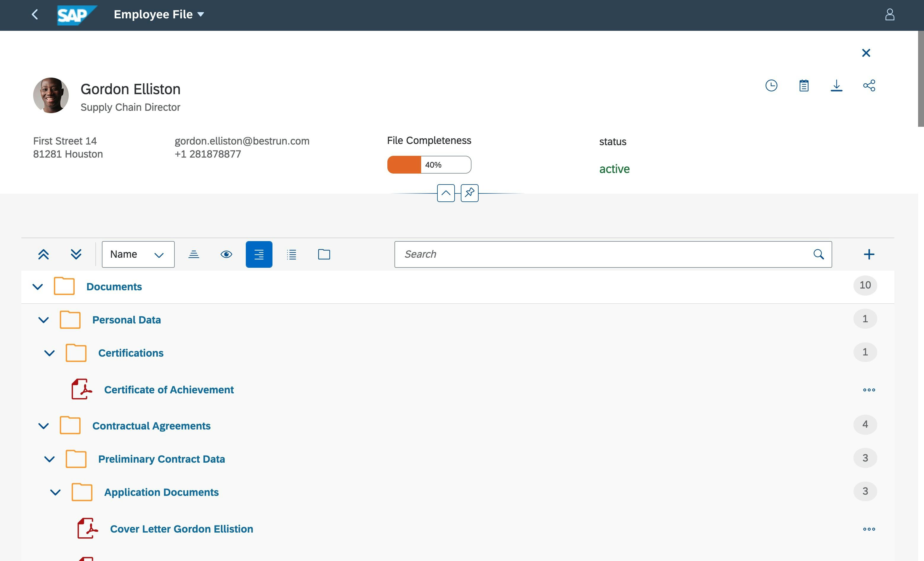Open the Preliminary Contract Data folder

[162, 459]
